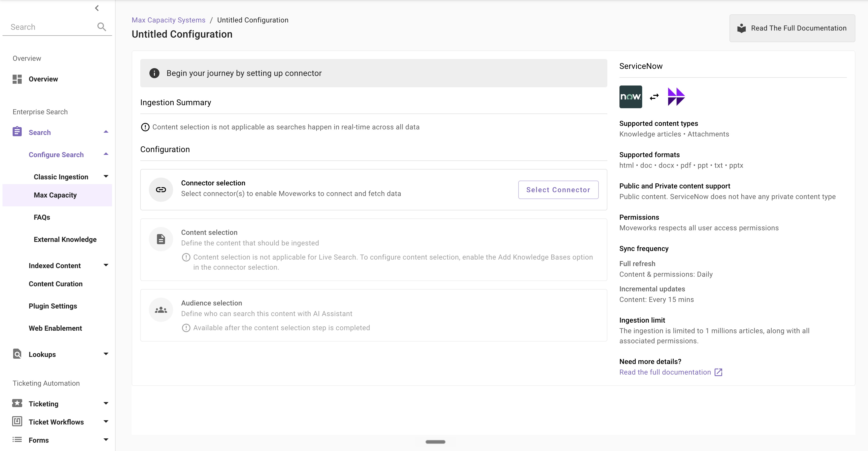868x451 pixels.
Task: Click the book icon in documentation button
Action: tap(741, 28)
